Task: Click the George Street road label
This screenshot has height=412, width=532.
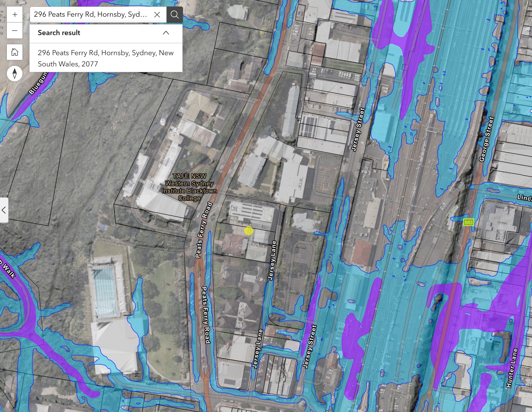Action: tap(486, 139)
